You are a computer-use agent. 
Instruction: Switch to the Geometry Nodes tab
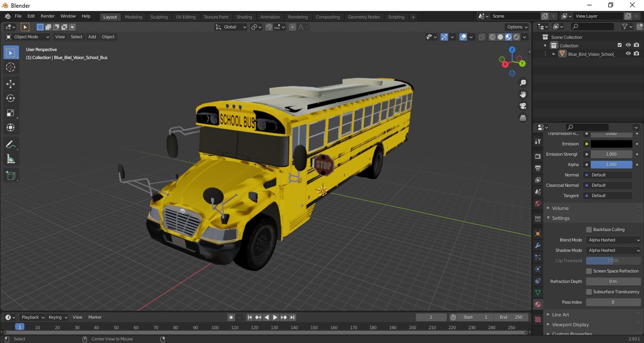[x=364, y=17]
